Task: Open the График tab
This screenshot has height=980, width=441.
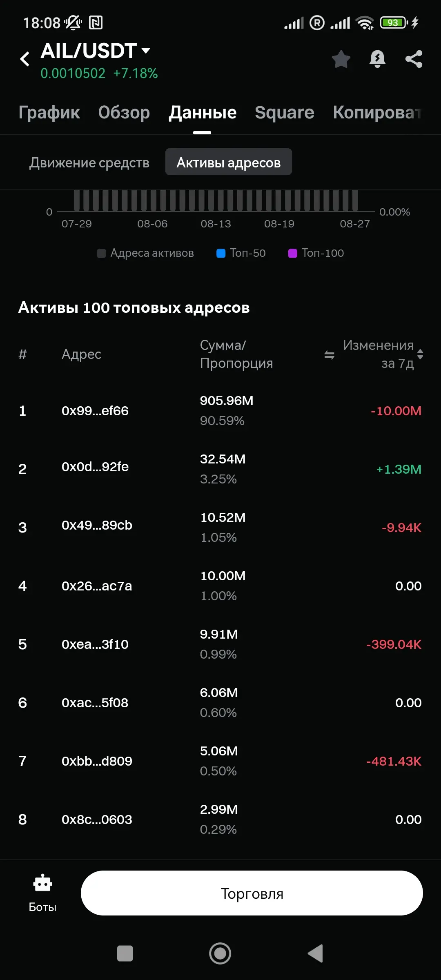Action: [x=49, y=112]
